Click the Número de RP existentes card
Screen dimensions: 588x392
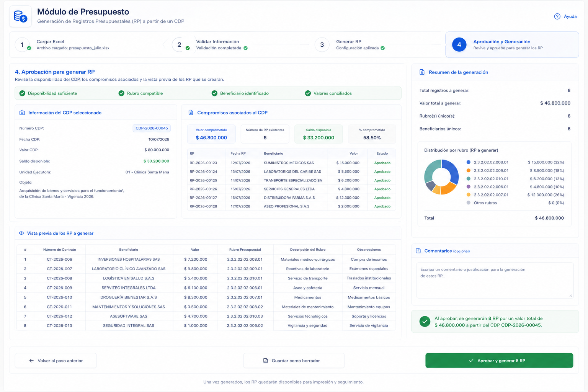tap(265, 134)
